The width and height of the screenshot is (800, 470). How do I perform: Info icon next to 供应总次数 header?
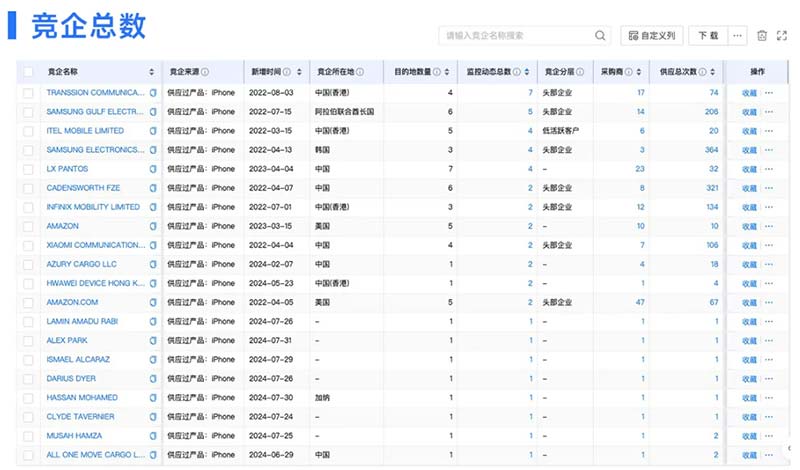pyautogui.click(x=703, y=72)
